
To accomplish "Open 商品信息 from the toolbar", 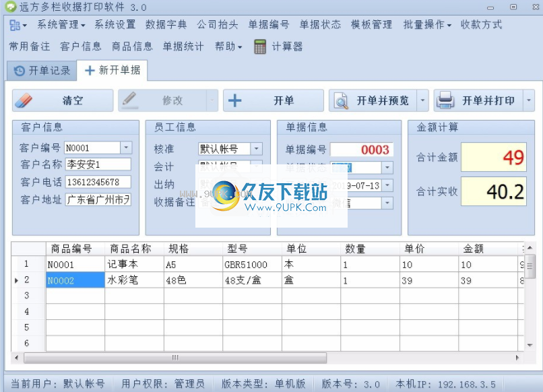I will click(132, 46).
